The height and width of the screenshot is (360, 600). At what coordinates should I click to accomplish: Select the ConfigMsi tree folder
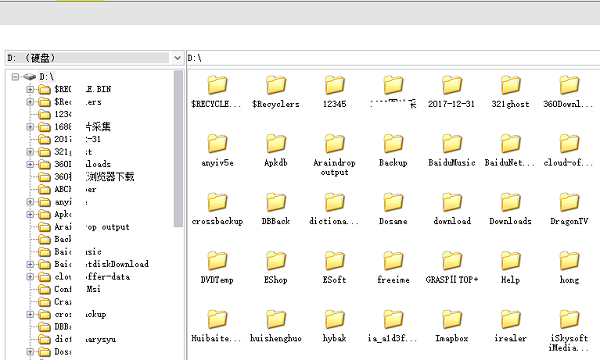point(77,289)
